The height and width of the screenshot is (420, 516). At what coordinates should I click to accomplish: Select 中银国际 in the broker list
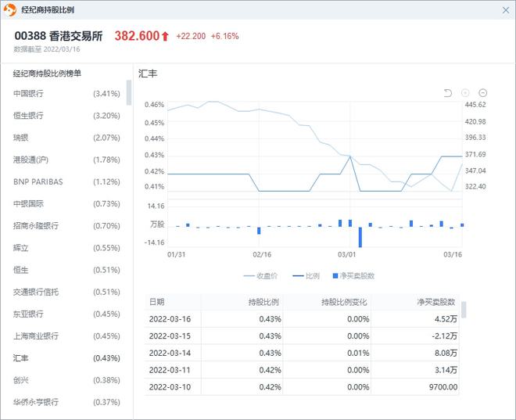66,204
